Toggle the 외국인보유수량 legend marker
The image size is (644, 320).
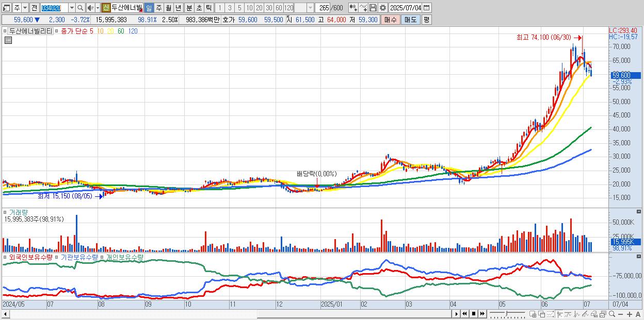[x=6, y=257]
